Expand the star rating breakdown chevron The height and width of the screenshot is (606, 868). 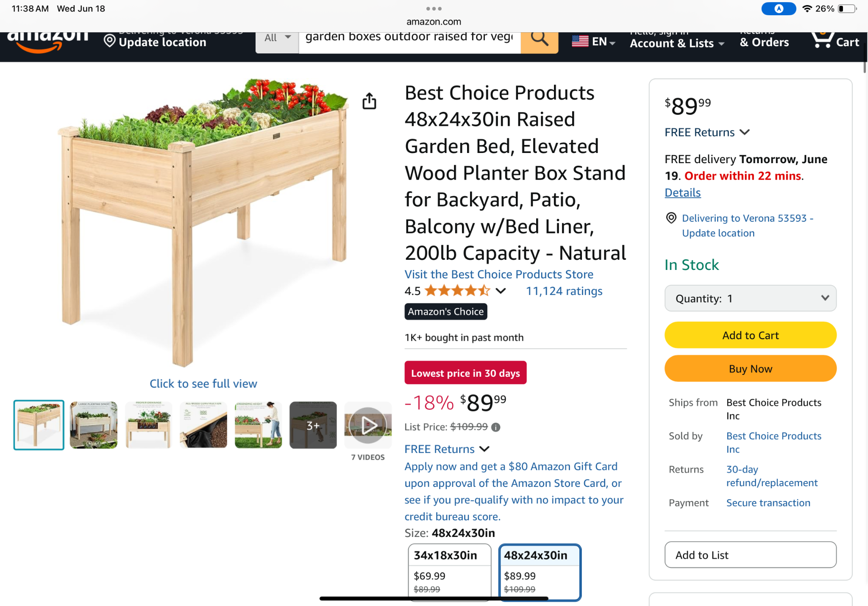pyautogui.click(x=501, y=291)
